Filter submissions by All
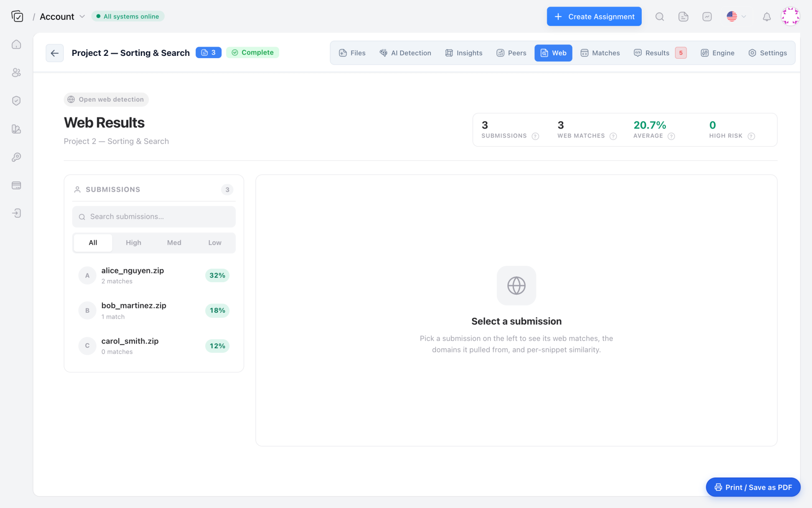 pyautogui.click(x=93, y=243)
